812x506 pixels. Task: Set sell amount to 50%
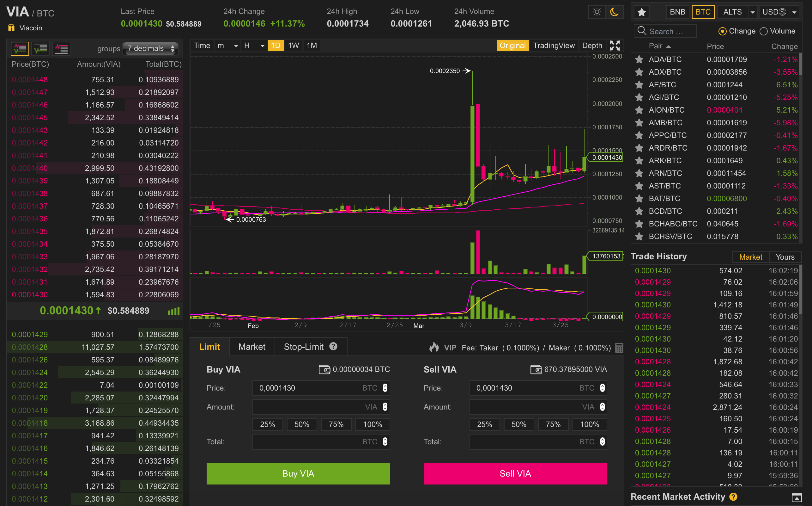click(519, 424)
